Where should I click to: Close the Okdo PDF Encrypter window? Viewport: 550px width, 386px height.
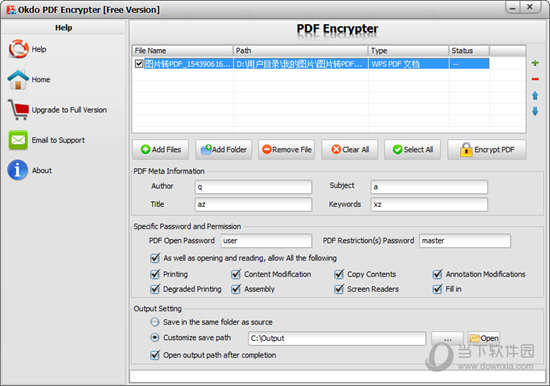530,7
